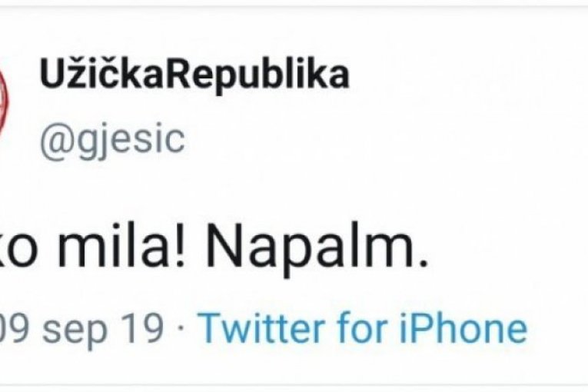Click the bottom border of the tweet card
This screenshot has height=392, width=588.
[307, 384]
